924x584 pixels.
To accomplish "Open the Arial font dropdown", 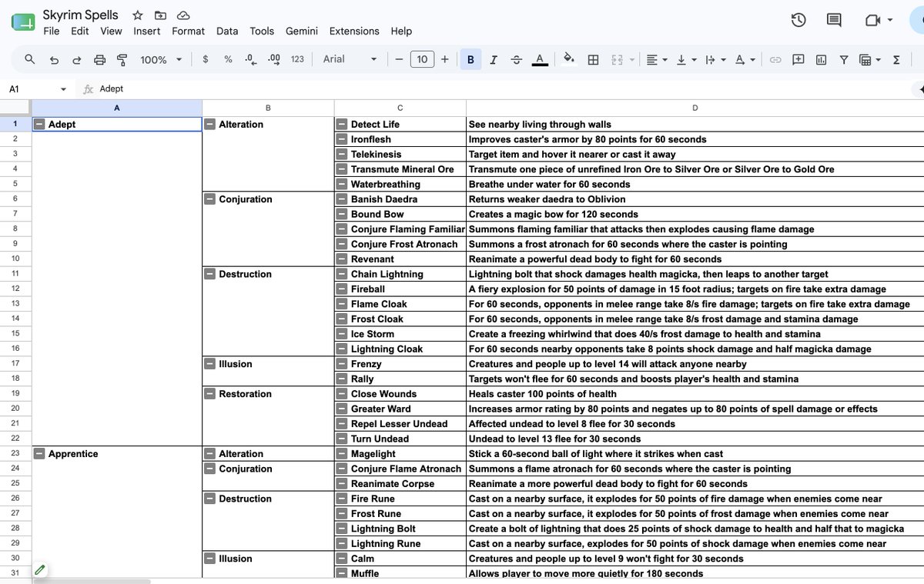I will pyautogui.click(x=350, y=59).
